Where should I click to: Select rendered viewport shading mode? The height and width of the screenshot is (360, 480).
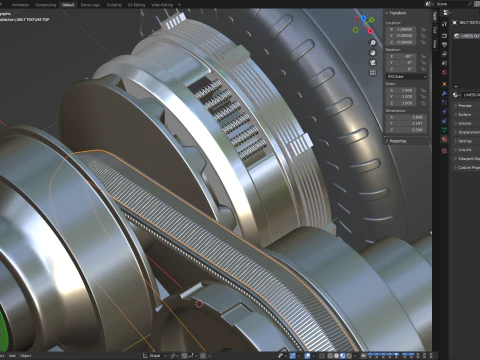pyautogui.click(x=348, y=356)
